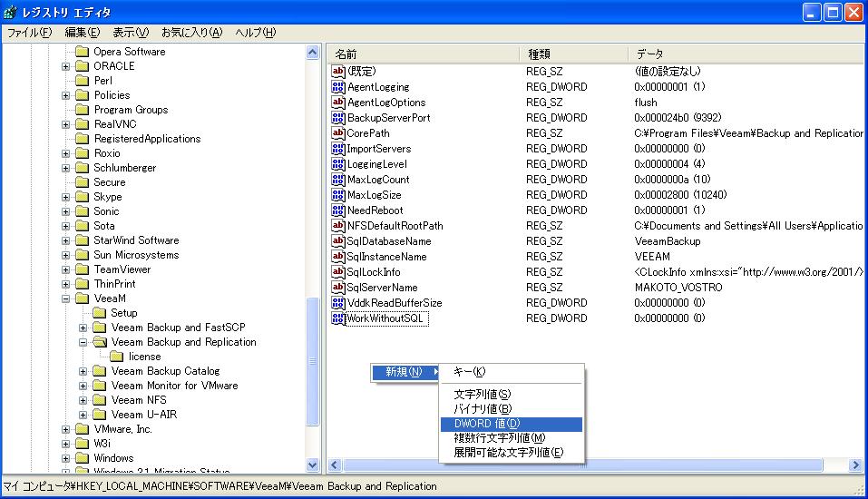The height and width of the screenshot is (499, 868).
Task: Select the WorkWithoutSQL value name
Action: (386, 319)
